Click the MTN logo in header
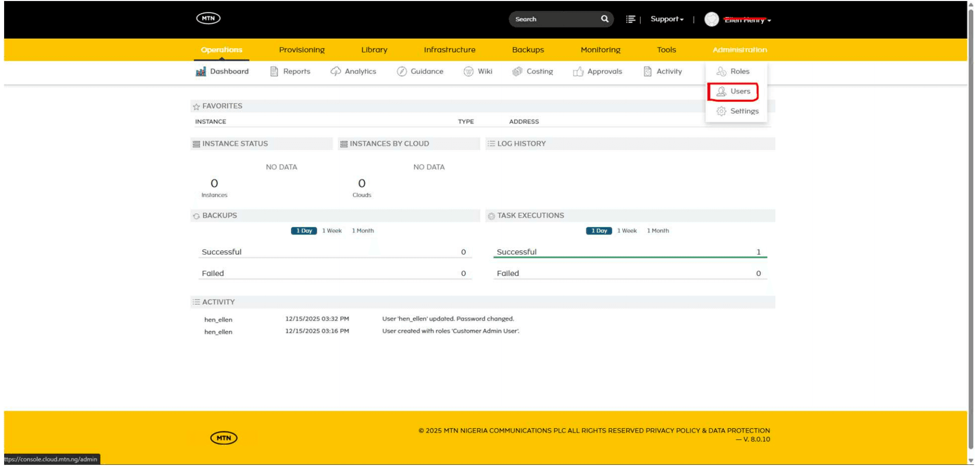This screenshot has height=469, width=980. point(208,18)
